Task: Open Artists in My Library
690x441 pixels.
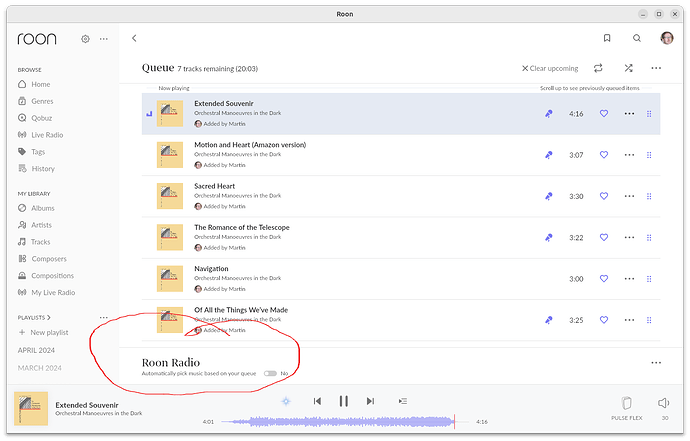Action: tap(35, 225)
